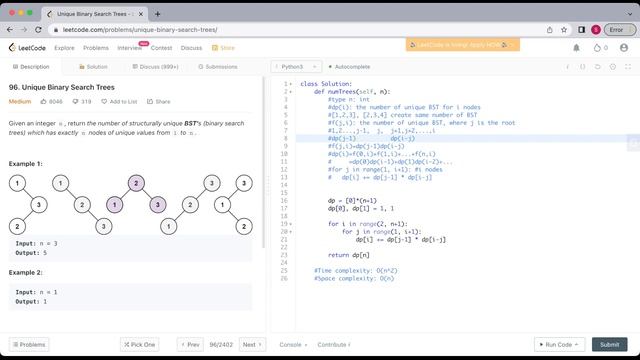The height and width of the screenshot is (360, 640).
Task: Go back with the browser back arrow
Action: [10, 30]
